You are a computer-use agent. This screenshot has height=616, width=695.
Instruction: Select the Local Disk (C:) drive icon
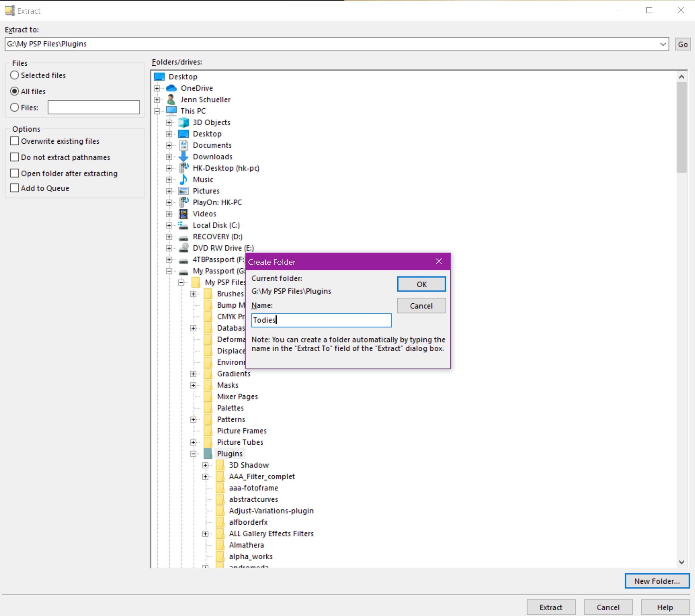[184, 225]
